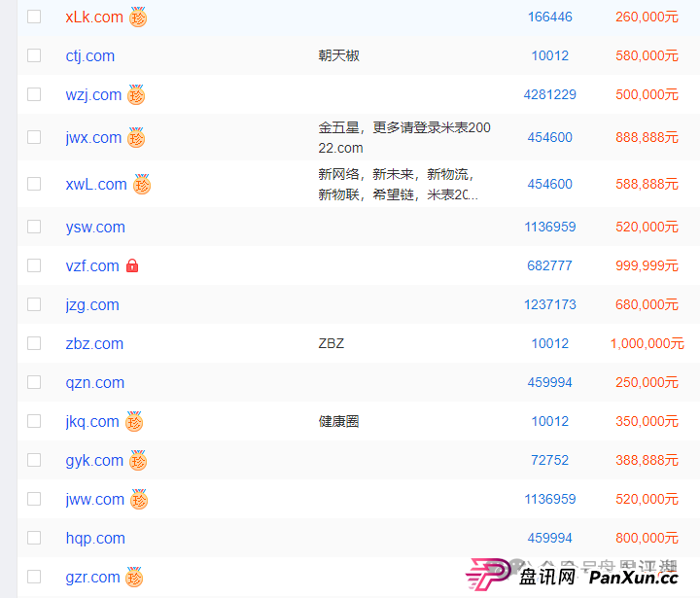This screenshot has width=700, height=598.
Task: Click the 朝天椒 description text
Action: coord(338,55)
